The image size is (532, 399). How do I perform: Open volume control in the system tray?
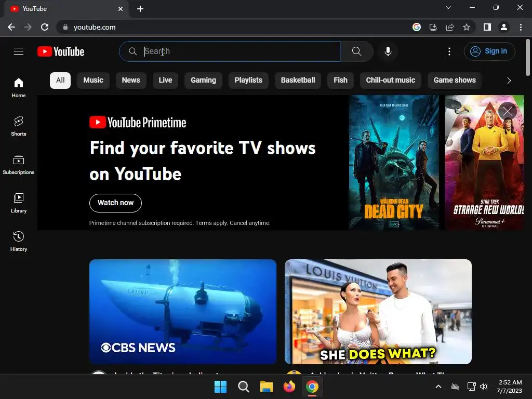point(484,387)
